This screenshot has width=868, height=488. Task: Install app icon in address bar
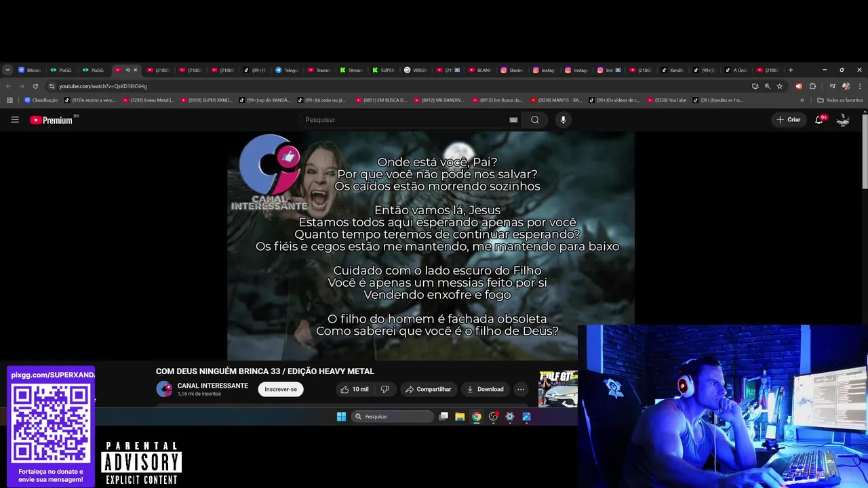[755, 86]
